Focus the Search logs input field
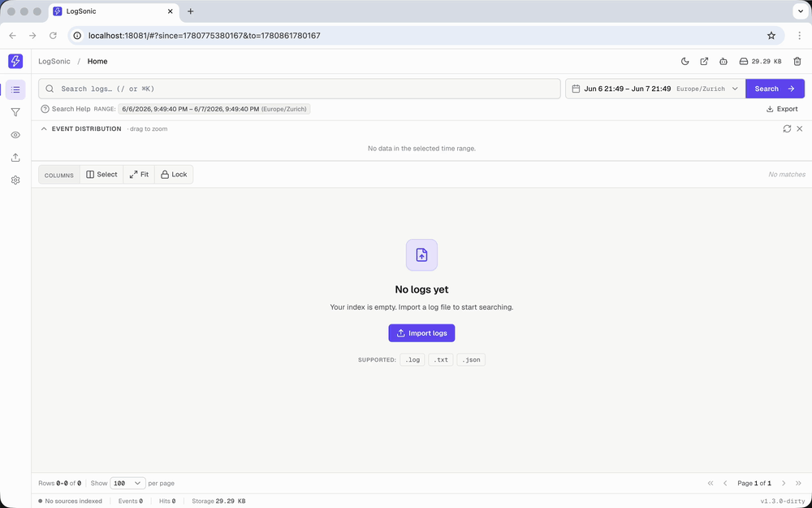Screen dimensions: 812x508 [x=300, y=89]
